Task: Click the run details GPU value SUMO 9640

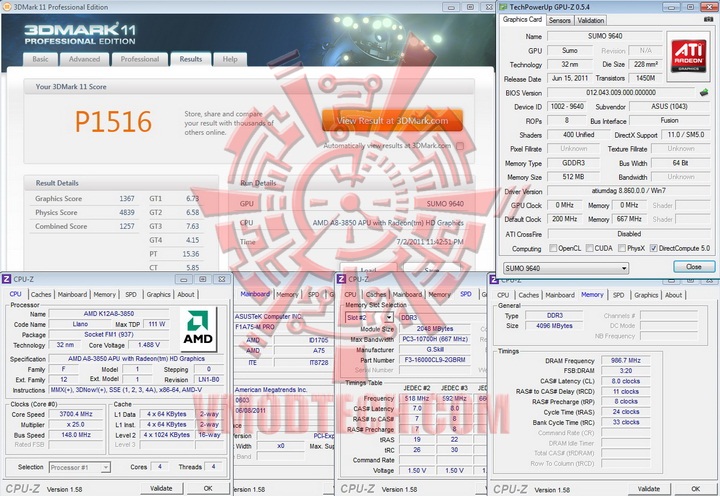Action: pyautogui.click(x=445, y=203)
